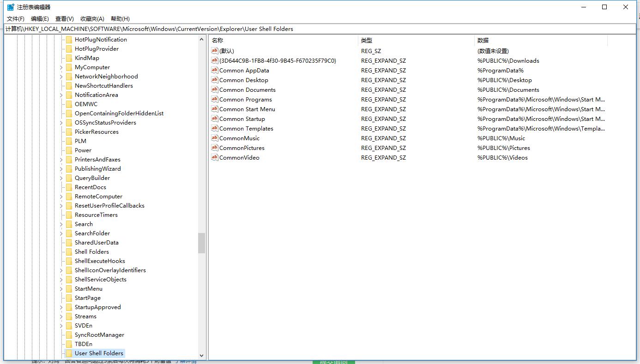Click the string icon of Common Startup value
640x364 pixels.
click(214, 119)
